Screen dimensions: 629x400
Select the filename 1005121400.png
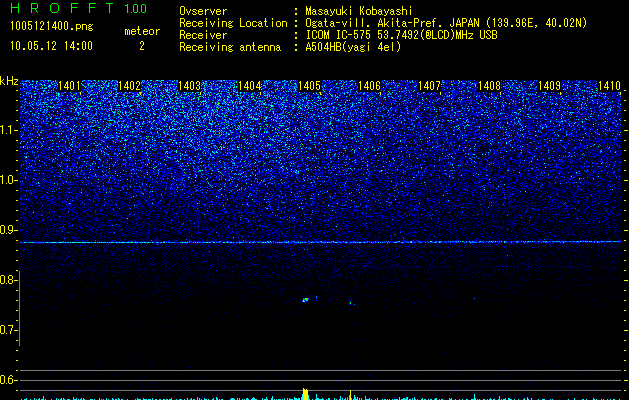click(x=52, y=26)
